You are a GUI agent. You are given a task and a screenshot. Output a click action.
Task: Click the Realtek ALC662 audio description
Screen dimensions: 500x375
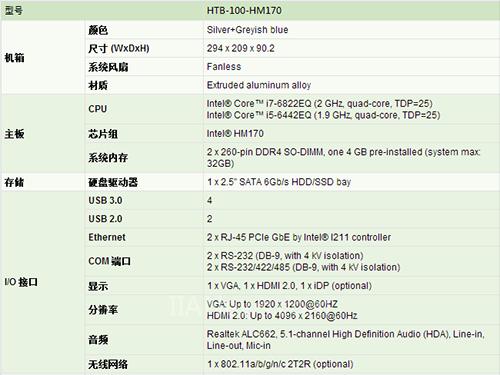pos(345,340)
